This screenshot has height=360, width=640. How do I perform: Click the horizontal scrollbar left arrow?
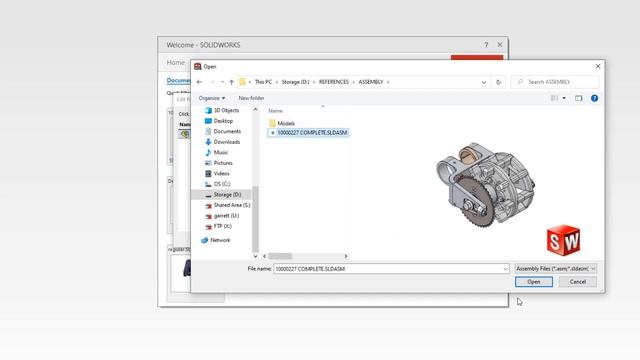264,256
